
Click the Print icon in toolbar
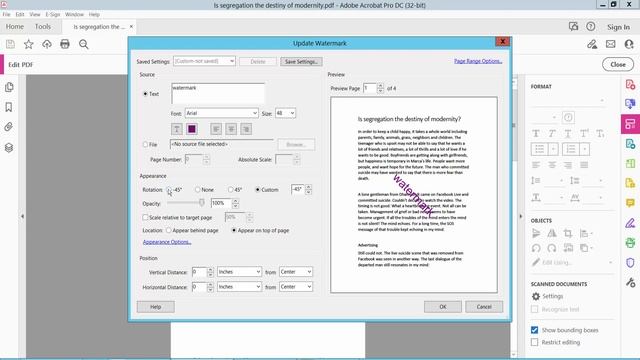65,44
